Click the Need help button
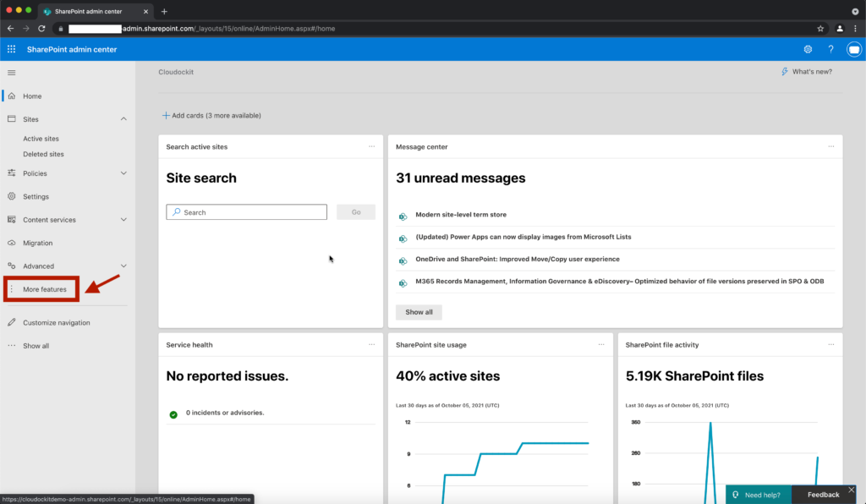 click(759, 495)
